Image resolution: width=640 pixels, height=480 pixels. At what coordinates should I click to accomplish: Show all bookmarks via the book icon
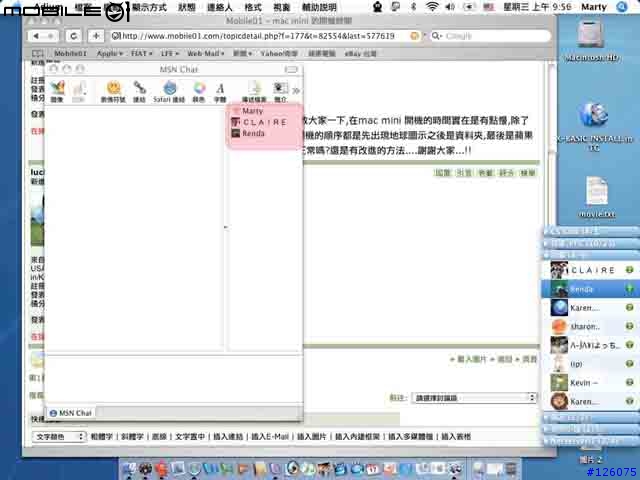pos(37,53)
